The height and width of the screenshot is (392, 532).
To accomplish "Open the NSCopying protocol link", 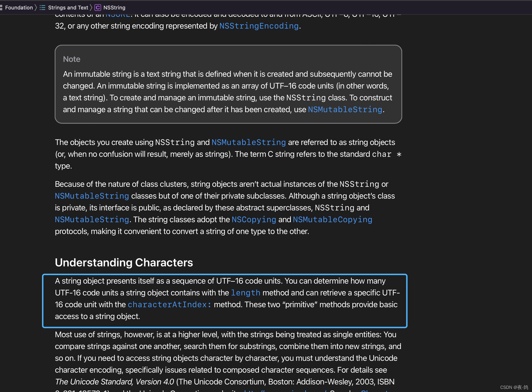I will (254, 219).
